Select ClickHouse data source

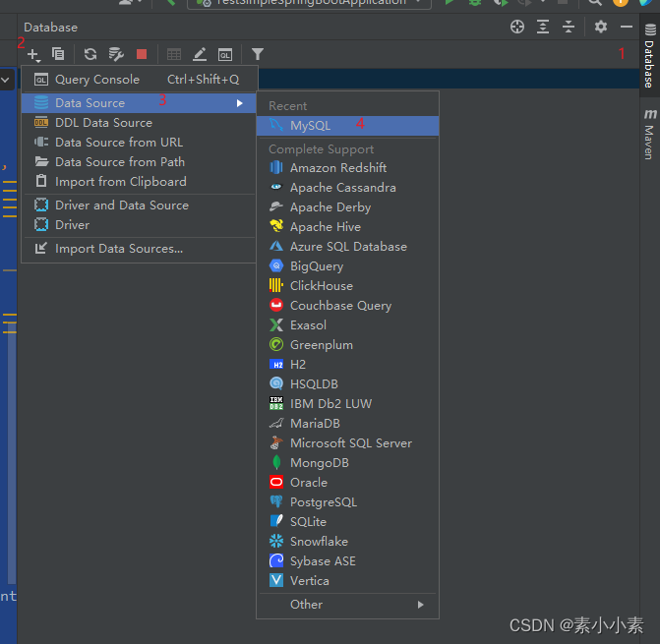click(x=347, y=286)
